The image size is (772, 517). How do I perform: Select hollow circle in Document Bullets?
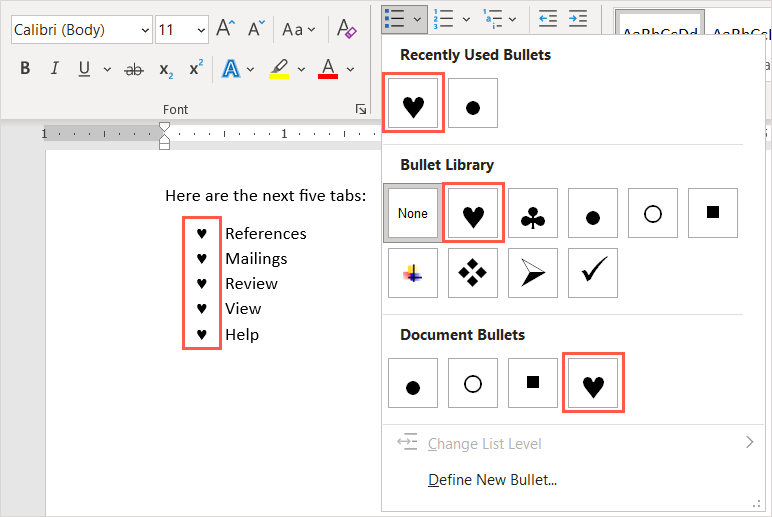pos(473,383)
